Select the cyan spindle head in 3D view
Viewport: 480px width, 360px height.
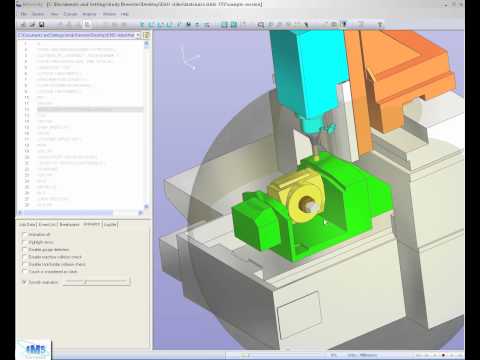click(x=308, y=73)
